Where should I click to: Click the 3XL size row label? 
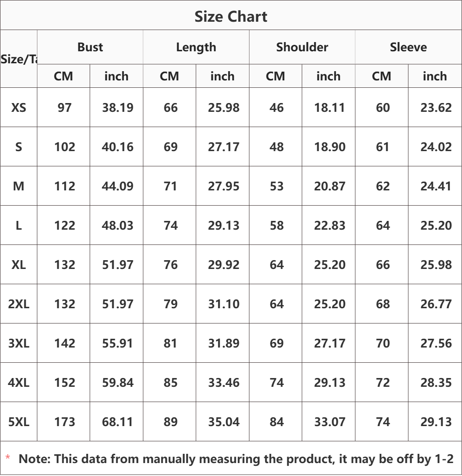18,343
